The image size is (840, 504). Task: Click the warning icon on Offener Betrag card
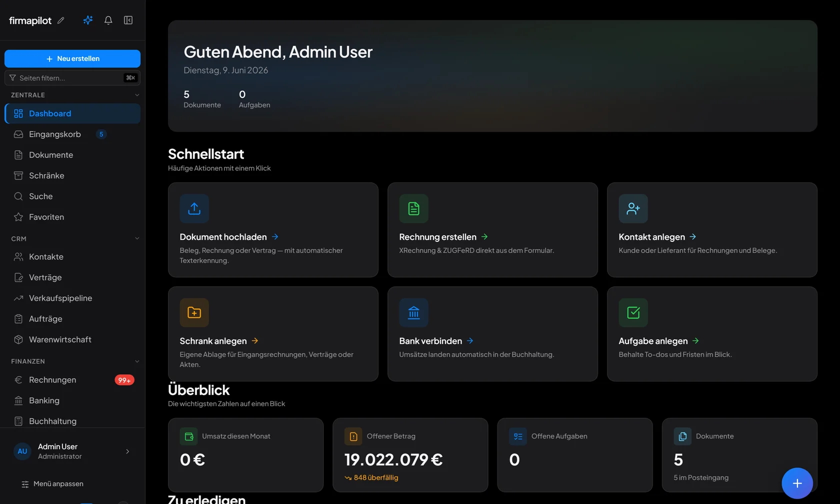coord(353,437)
